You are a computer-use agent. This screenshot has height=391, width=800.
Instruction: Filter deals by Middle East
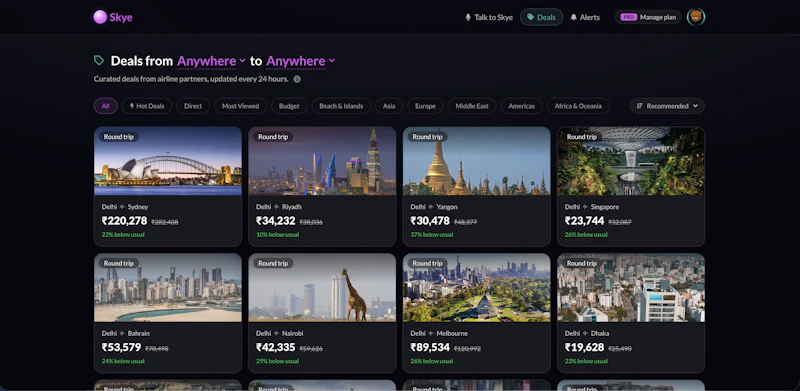472,106
